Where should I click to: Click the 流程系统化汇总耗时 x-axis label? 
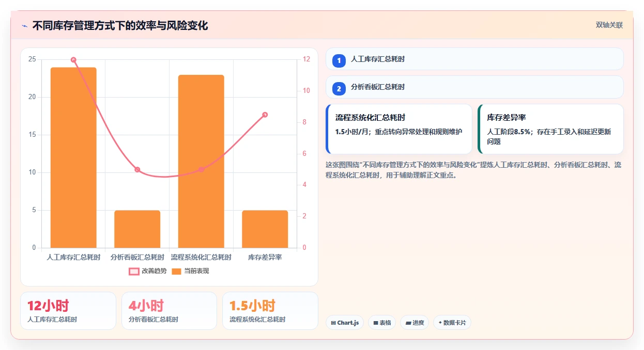[201, 257]
